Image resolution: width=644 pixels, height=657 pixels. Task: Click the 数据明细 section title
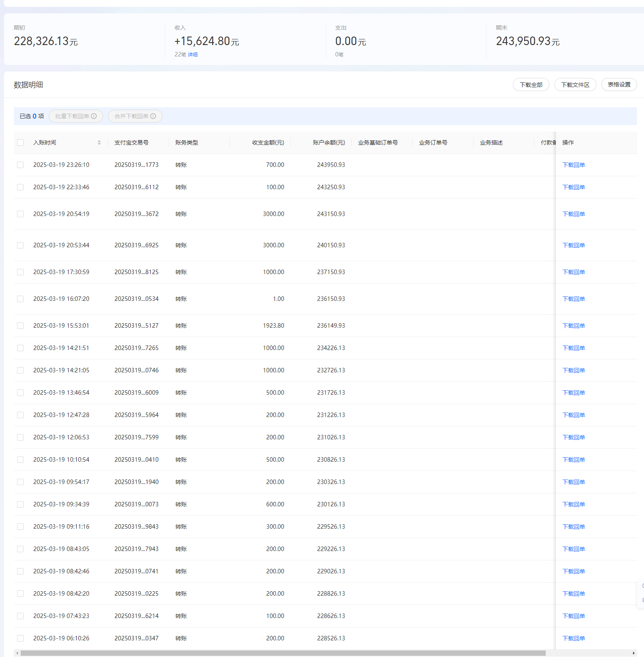28,85
